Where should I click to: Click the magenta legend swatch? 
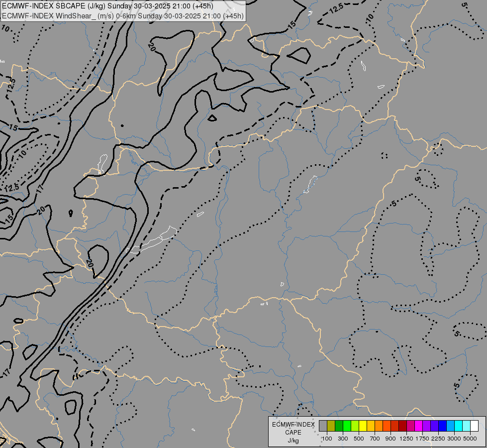[x=419, y=426]
